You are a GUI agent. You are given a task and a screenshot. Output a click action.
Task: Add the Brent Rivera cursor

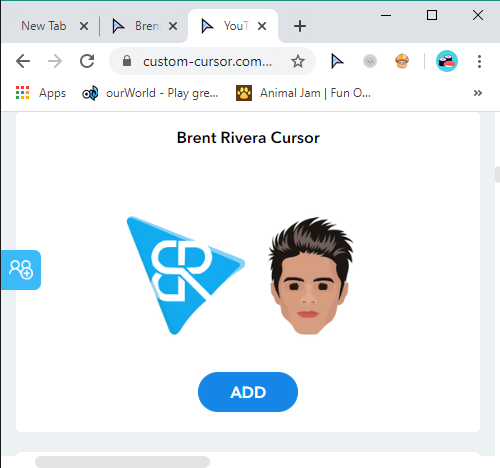click(x=248, y=392)
